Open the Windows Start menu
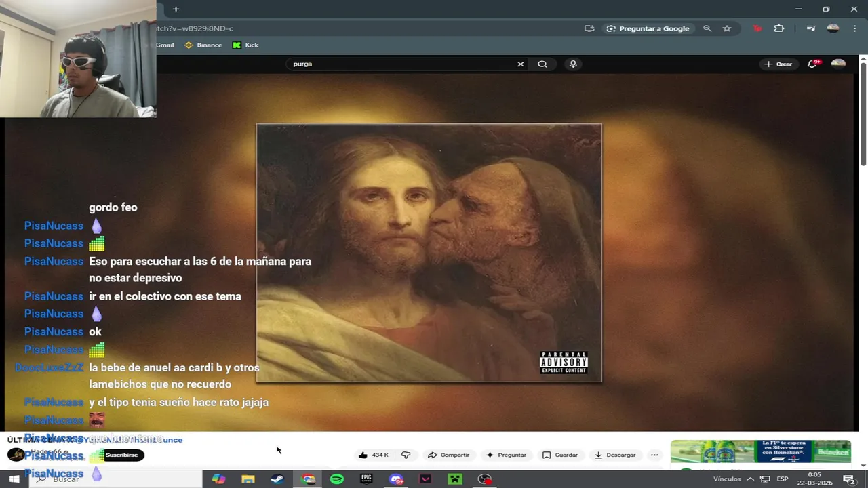The width and height of the screenshot is (868, 488). pyautogui.click(x=14, y=479)
